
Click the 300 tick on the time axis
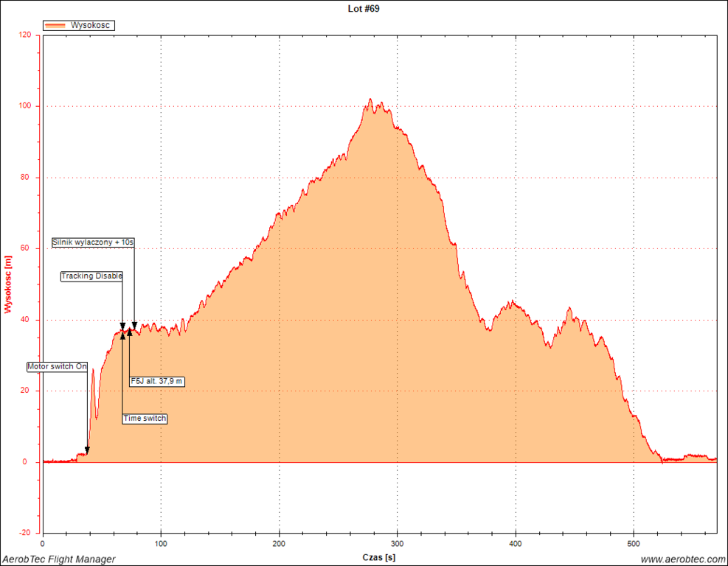click(398, 544)
